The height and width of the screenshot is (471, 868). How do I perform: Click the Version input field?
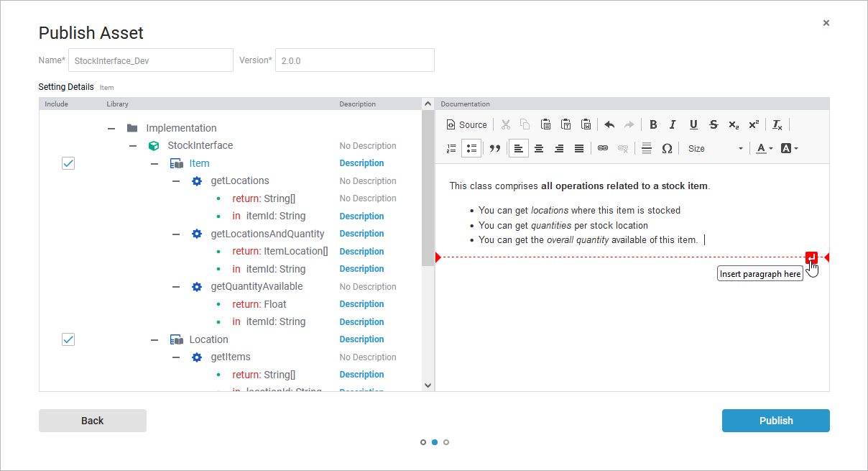pyautogui.click(x=355, y=60)
